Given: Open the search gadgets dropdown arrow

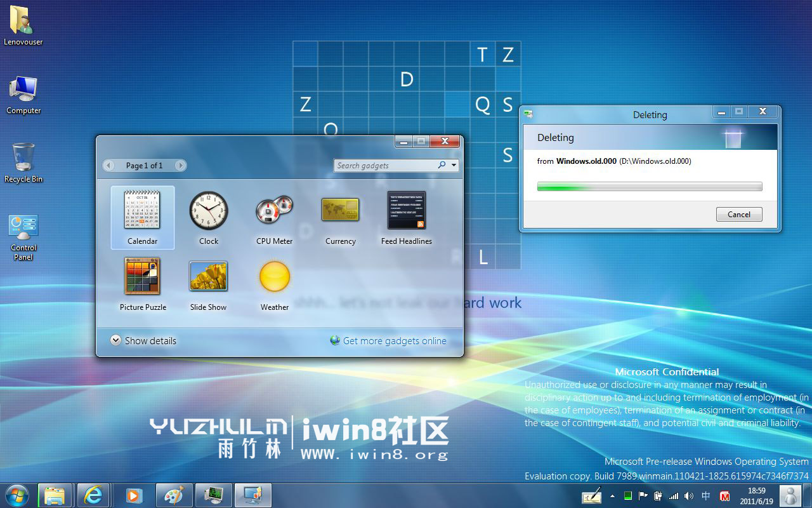Looking at the screenshot, I should coord(454,165).
